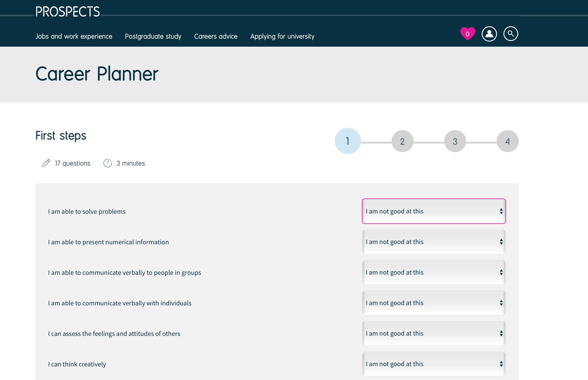Jump to step 4 in progress tracker

[507, 141]
